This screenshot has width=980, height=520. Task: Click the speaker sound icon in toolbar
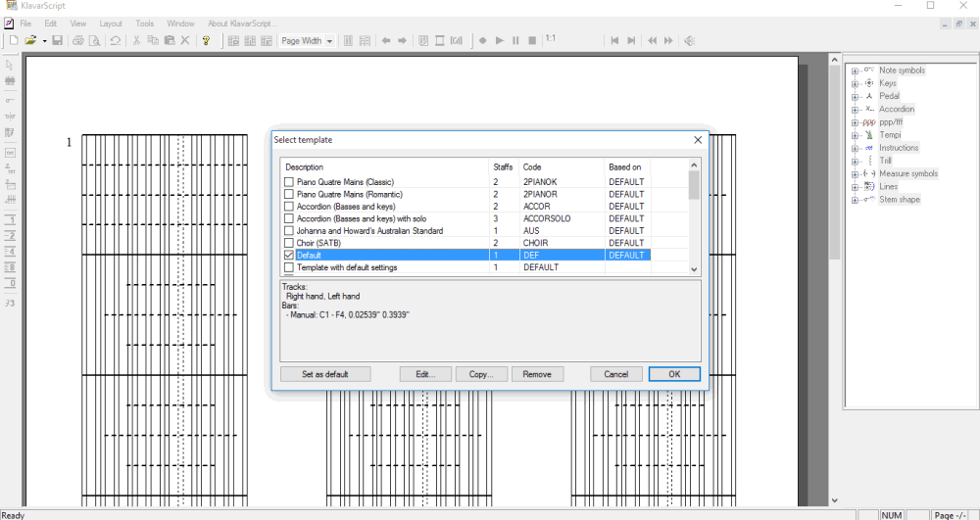tap(689, 40)
